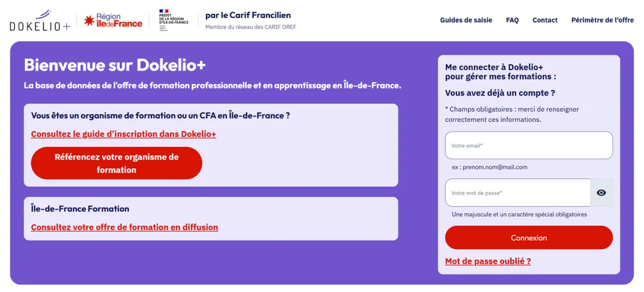
Task: Click the Bienvenue sur Dokelio+ heading
Action: pyautogui.click(x=115, y=65)
